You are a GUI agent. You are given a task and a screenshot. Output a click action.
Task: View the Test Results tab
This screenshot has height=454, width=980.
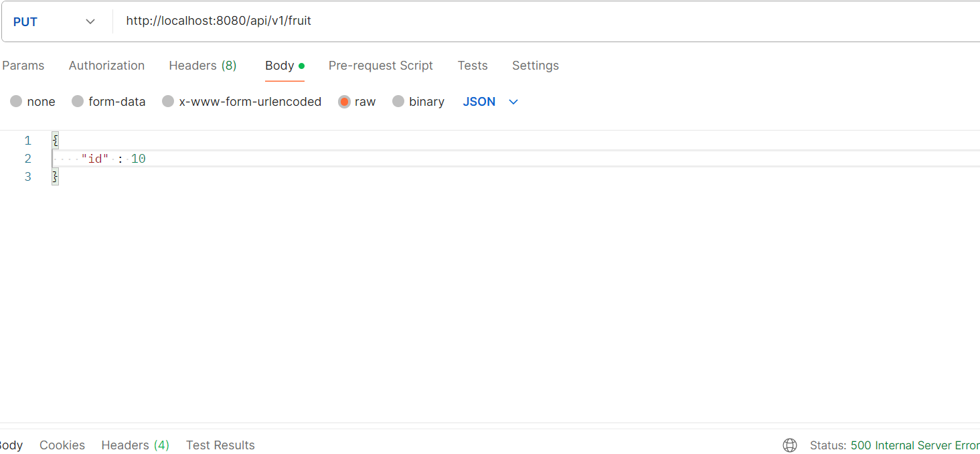[x=220, y=445]
